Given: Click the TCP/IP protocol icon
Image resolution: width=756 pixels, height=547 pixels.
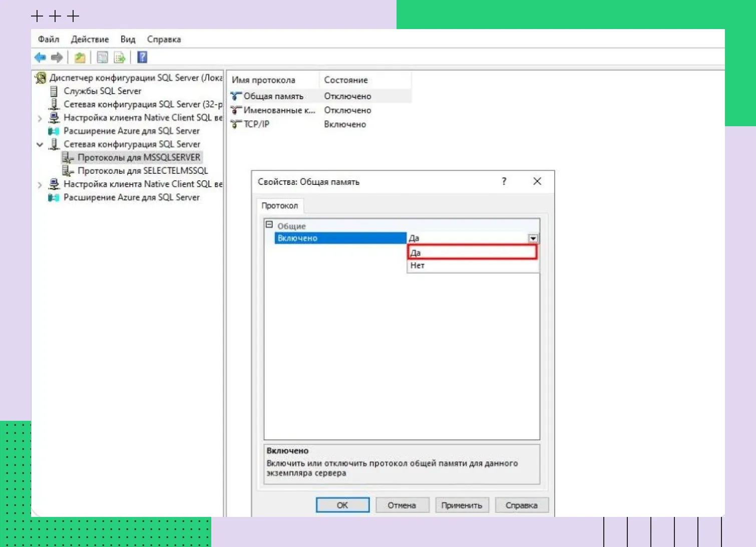Looking at the screenshot, I should click(236, 124).
